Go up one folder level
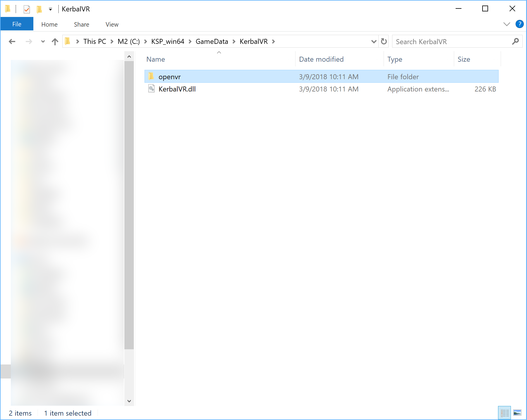 [55, 42]
